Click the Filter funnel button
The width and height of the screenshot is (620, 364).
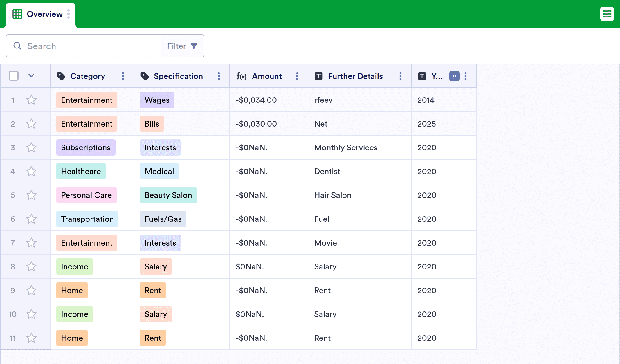click(x=183, y=46)
